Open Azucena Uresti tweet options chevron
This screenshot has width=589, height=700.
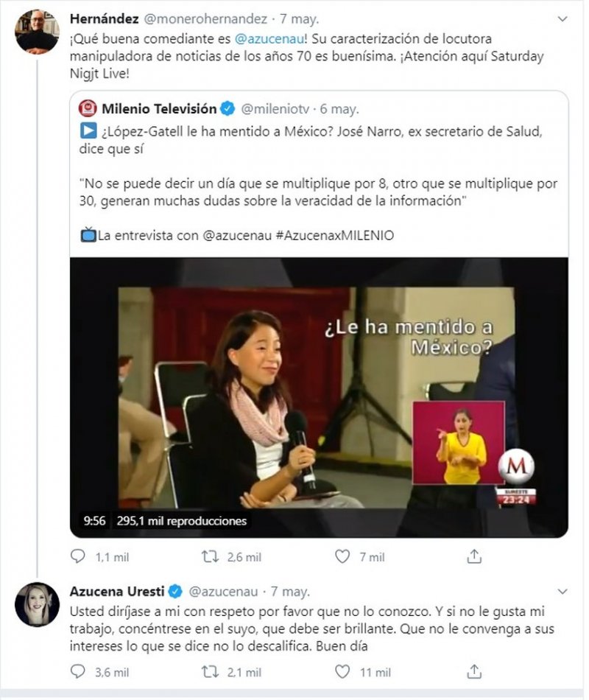point(563,592)
